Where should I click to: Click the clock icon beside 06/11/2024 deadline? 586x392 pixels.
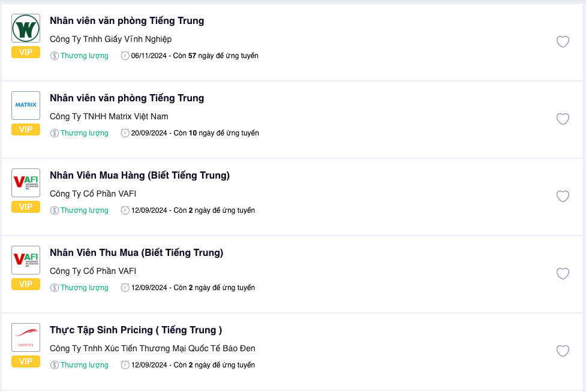(125, 56)
